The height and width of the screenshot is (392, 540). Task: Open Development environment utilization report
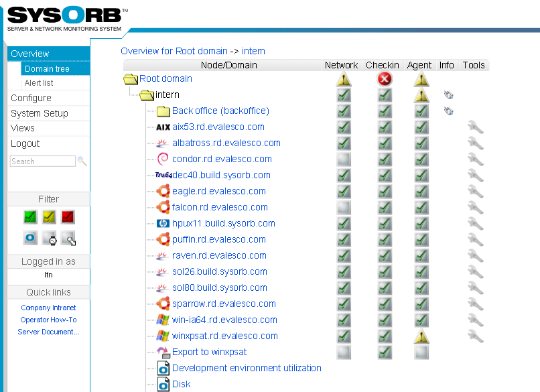(247, 369)
